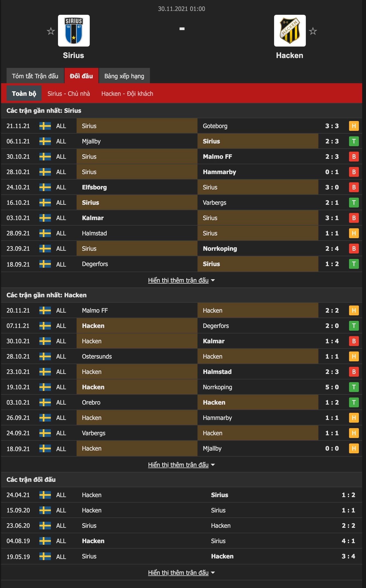Click the B badge for Sirius vs Malmo FF

coord(354,157)
